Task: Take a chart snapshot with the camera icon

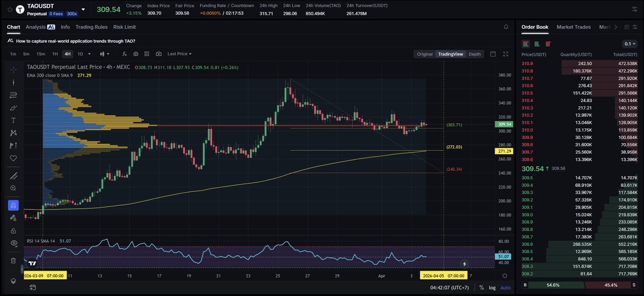Action: tap(158, 54)
